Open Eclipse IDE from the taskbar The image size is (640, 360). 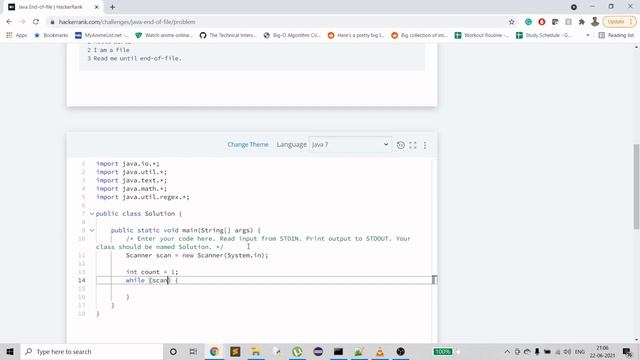click(x=318, y=351)
